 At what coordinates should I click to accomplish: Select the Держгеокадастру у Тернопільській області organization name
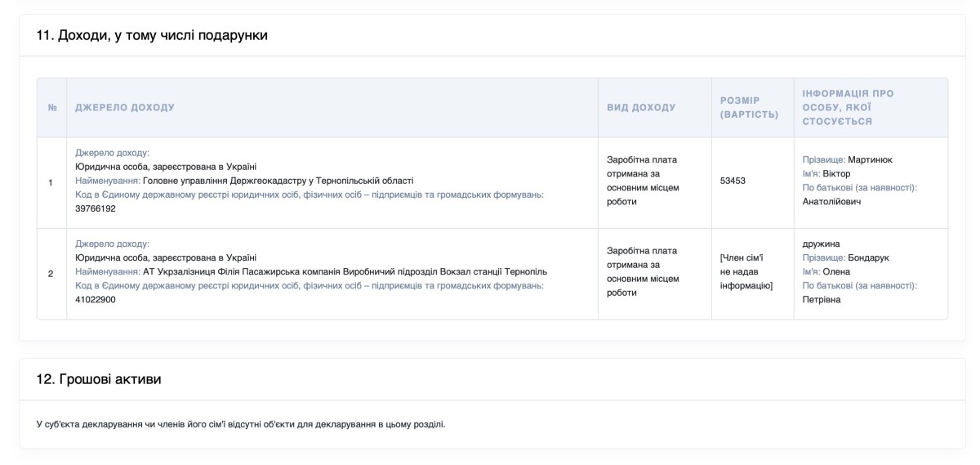click(x=278, y=181)
